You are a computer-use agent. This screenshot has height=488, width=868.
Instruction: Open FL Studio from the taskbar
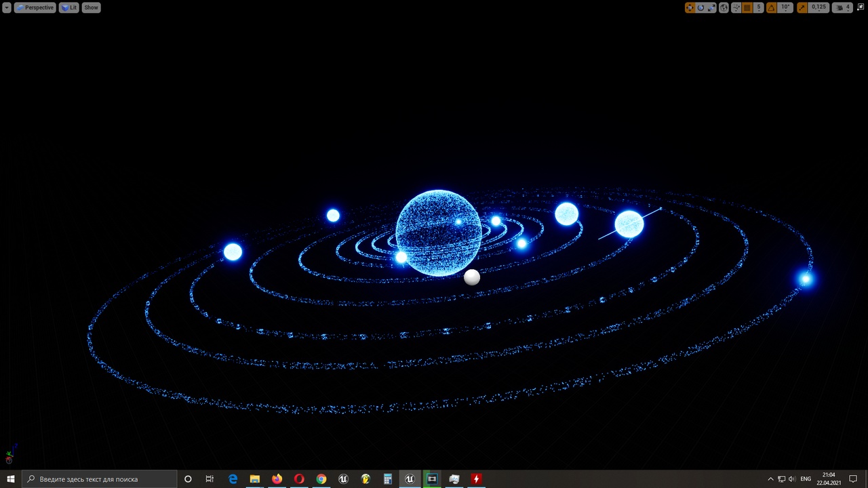point(366,479)
